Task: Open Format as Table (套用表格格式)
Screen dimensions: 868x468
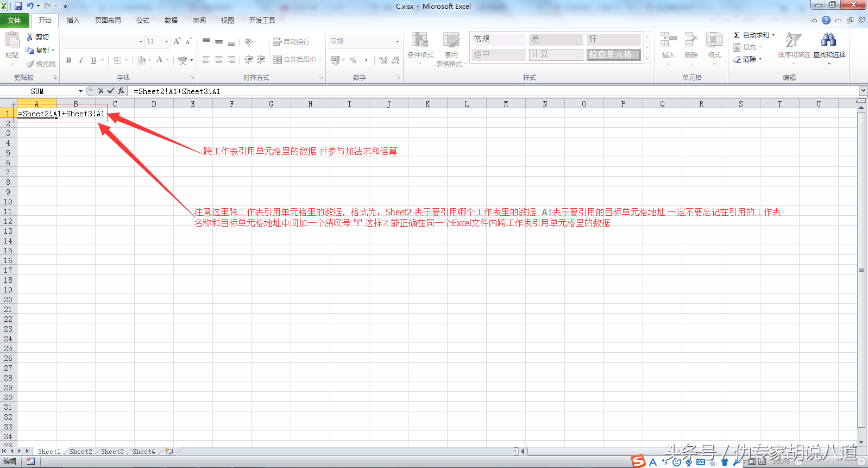Action: tap(451, 49)
